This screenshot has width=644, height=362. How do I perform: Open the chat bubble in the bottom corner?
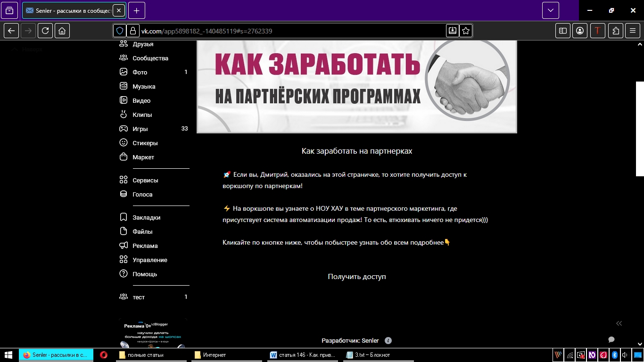pyautogui.click(x=611, y=339)
